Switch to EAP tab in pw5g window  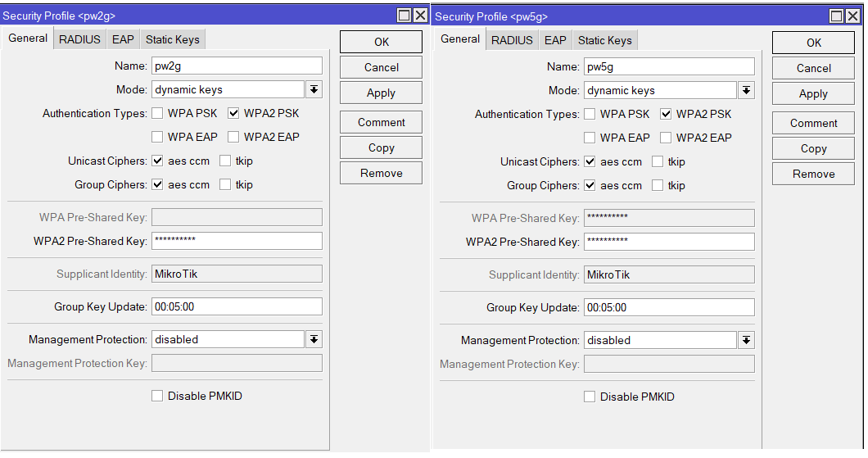click(x=555, y=40)
